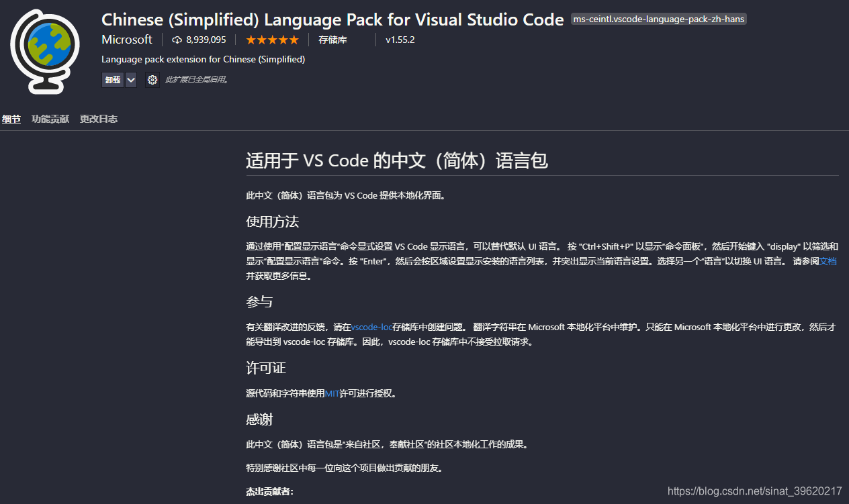849x504 pixels.
Task: Click the heading 适用于 VS Code 的中文（简体）语言包
Action: pos(397,161)
